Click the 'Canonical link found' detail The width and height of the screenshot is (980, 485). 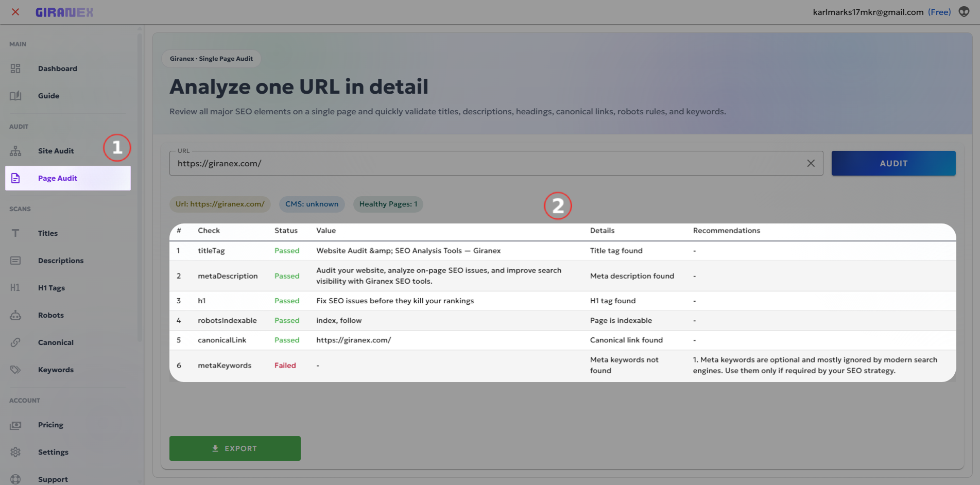pyautogui.click(x=626, y=340)
